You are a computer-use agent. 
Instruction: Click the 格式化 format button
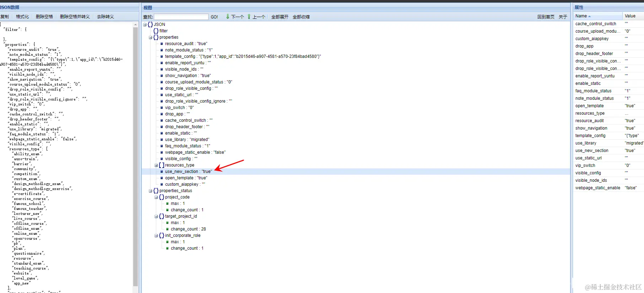click(x=22, y=17)
